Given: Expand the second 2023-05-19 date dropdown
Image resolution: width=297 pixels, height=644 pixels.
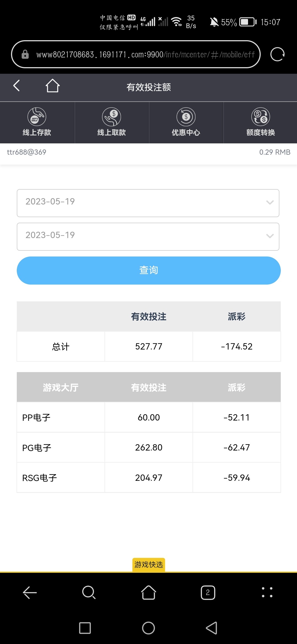Looking at the screenshot, I should pos(148,236).
